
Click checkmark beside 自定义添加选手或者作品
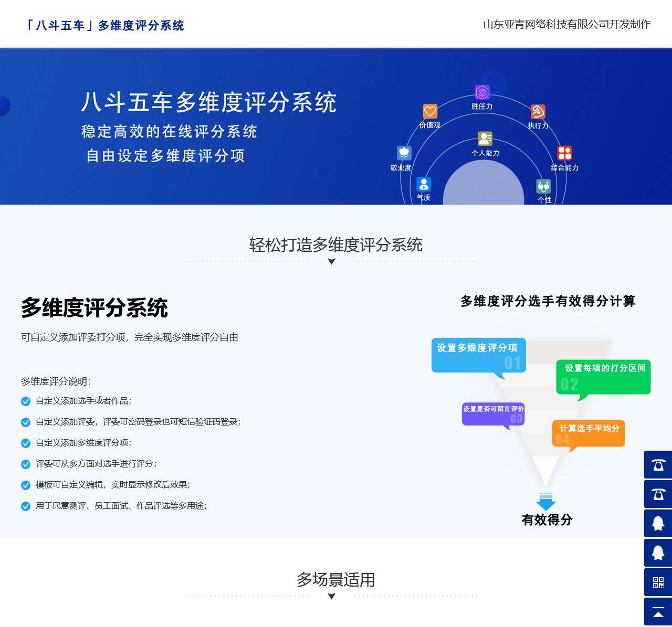26,401
